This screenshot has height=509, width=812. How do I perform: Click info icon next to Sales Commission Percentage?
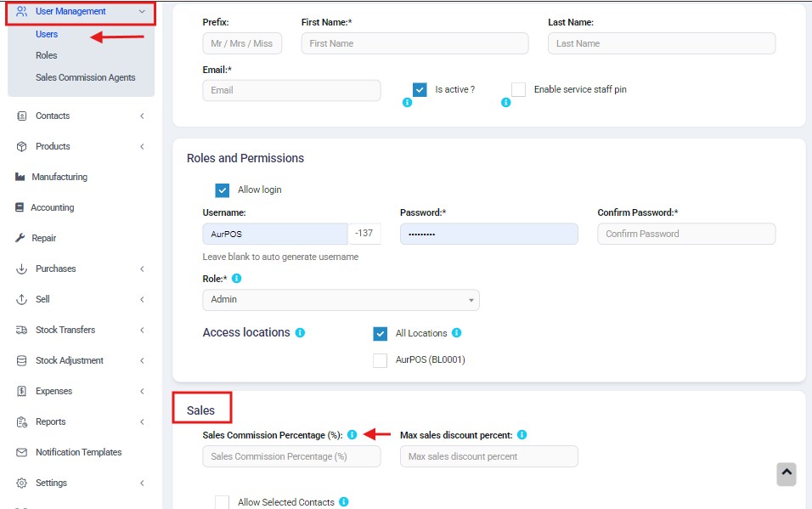click(352, 434)
